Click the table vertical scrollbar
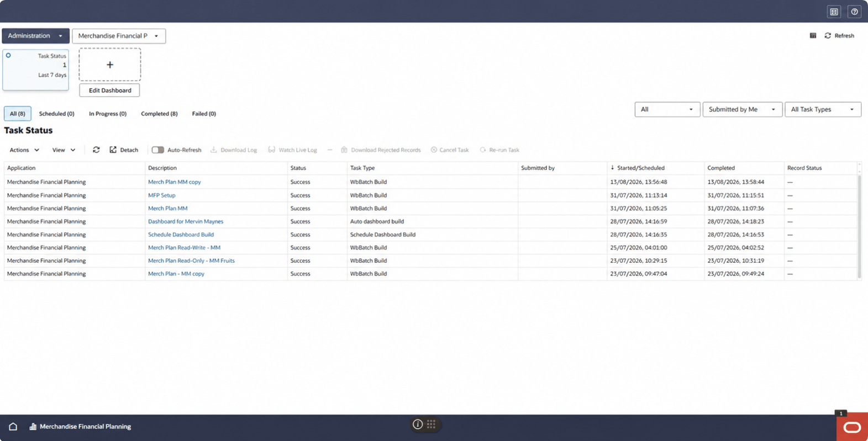Image resolution: width=868 pixels, height=441 pixels. tap(859, 226)
